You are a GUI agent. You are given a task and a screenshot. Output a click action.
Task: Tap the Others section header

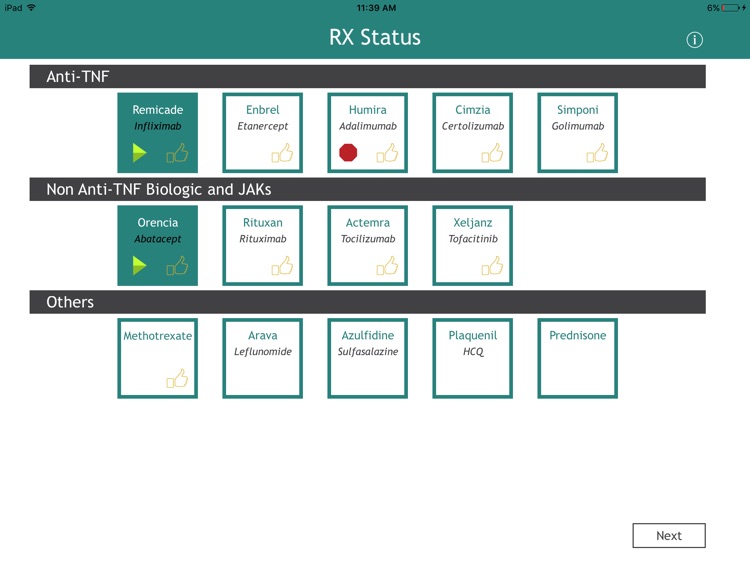point(367,302)
